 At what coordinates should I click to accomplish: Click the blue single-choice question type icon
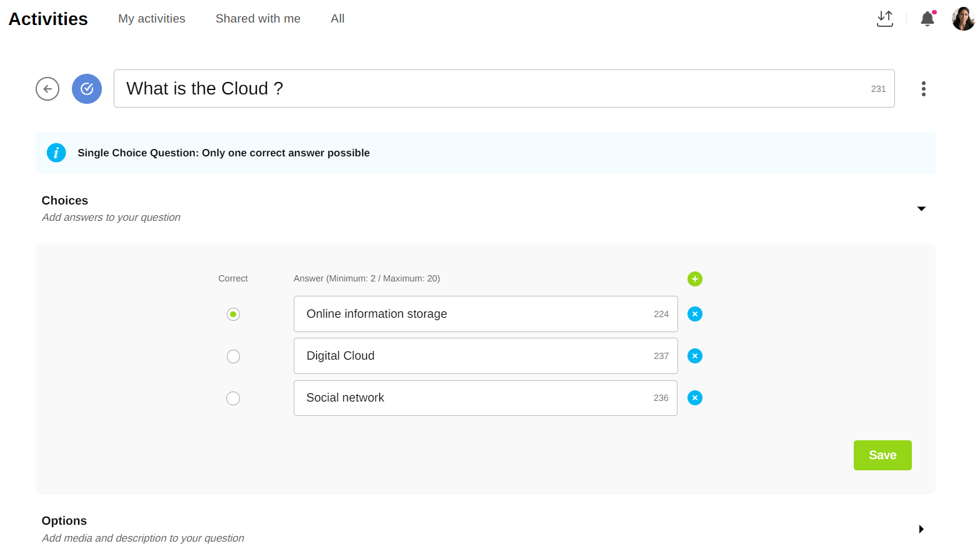coord(87,89)
